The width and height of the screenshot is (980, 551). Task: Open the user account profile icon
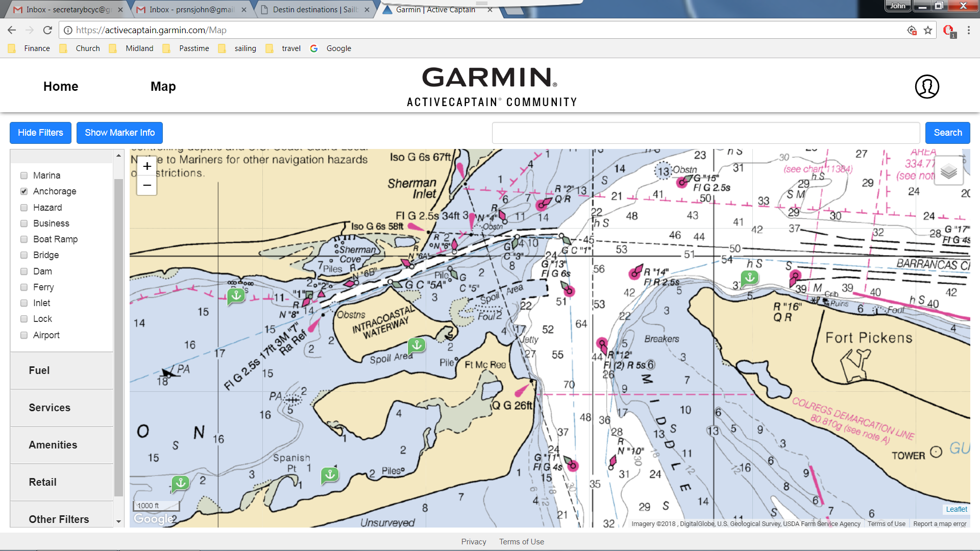pos(927,86)
